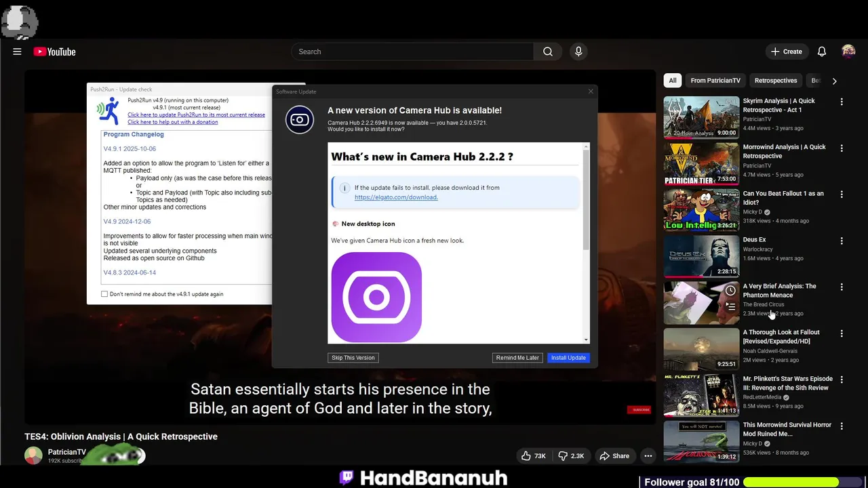Open Micky D channel under Fallout 1 video

coord(753,212)
